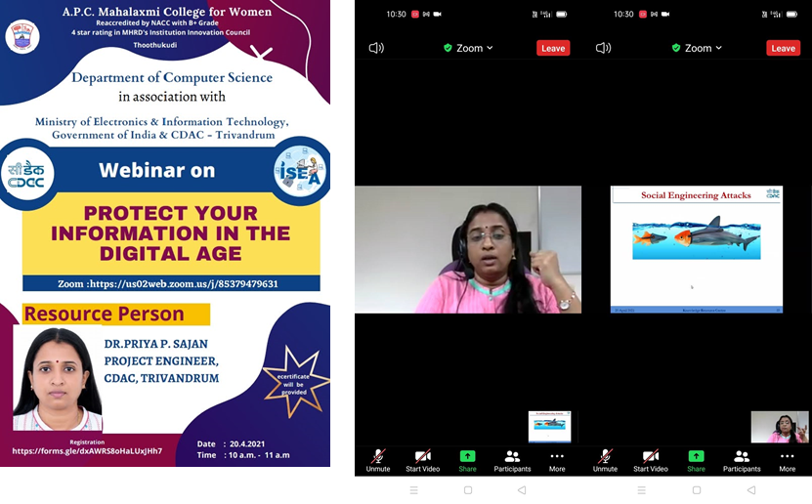Click 'Department of Computer Science' text

pos(172,77)
